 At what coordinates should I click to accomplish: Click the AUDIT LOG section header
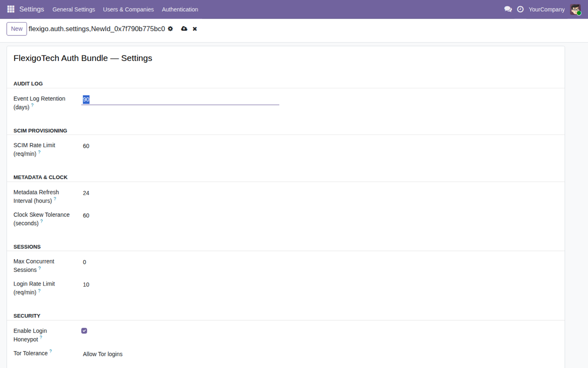[x=28, y=83]
